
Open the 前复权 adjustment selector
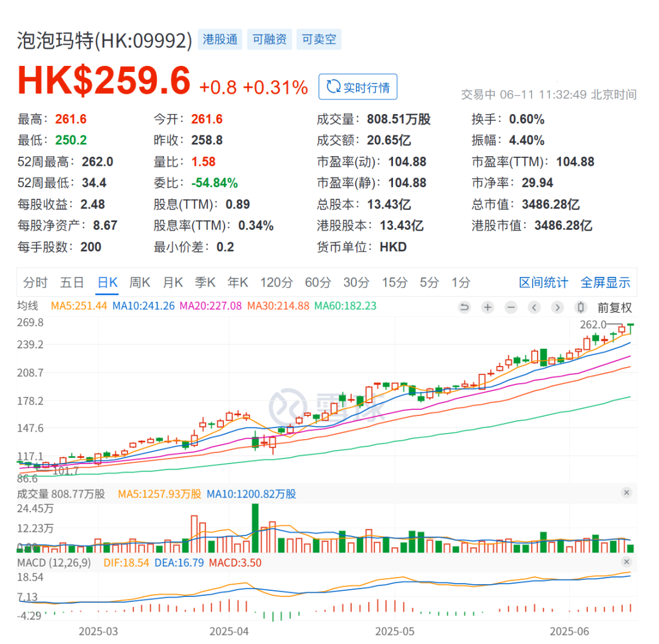point(615,308)
